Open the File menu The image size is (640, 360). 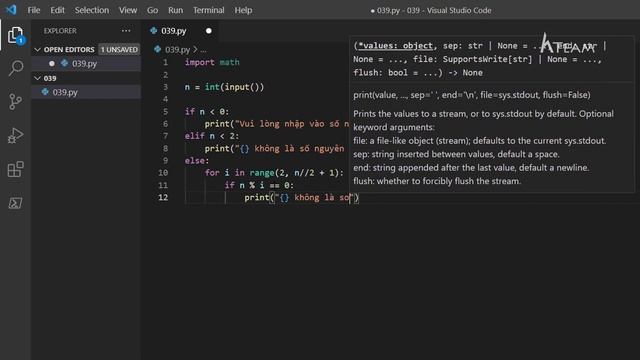(x=34, y=10)
